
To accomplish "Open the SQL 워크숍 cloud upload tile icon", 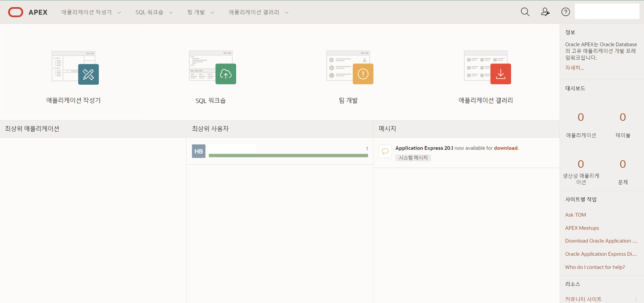I will (213, 68).
